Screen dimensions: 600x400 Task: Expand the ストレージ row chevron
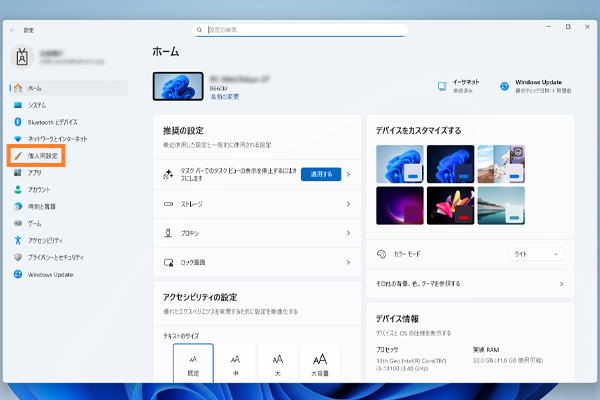pos(348,204)
